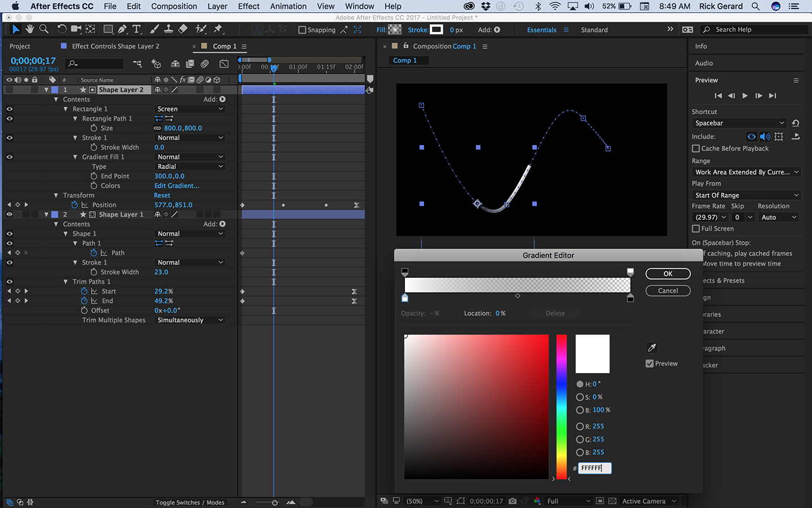The width and height of the screenshot is (812, 508).
Task: Open the Graph Editor
Action: click(224, 64)
